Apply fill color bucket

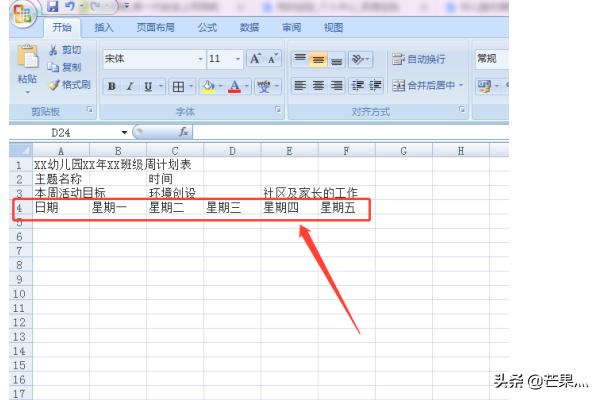[x=209, y=87]
